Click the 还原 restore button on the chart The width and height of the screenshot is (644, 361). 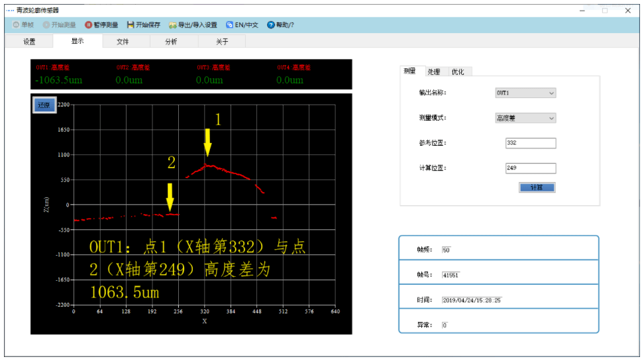(44, 105)
